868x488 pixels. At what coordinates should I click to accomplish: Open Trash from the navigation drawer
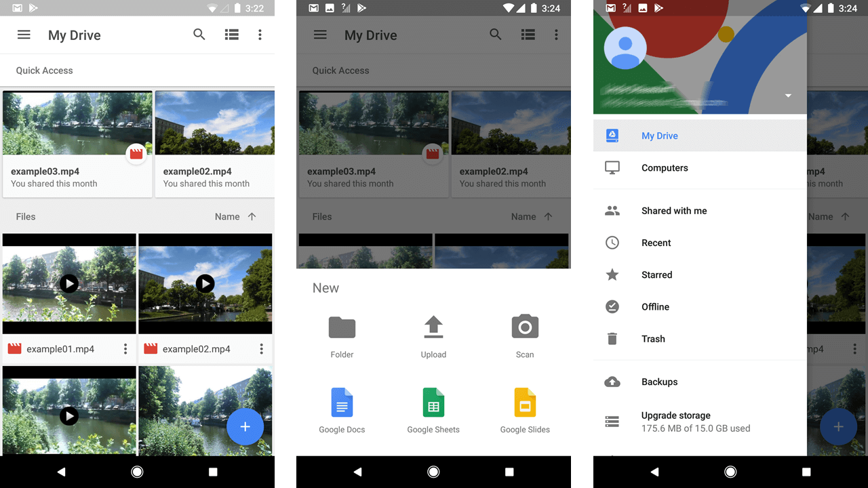click(653, 339)
